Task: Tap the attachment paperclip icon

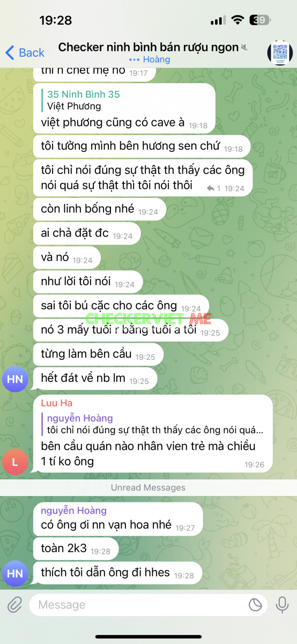Action: pyautogui.click(x=15, y=605)
